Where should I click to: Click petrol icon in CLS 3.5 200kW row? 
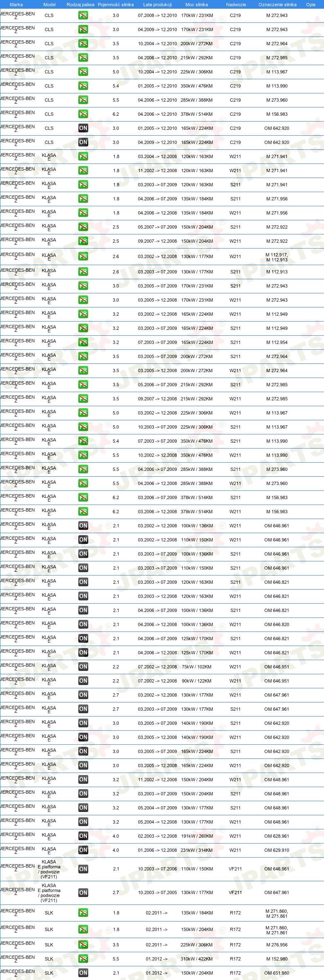(83, 44)
